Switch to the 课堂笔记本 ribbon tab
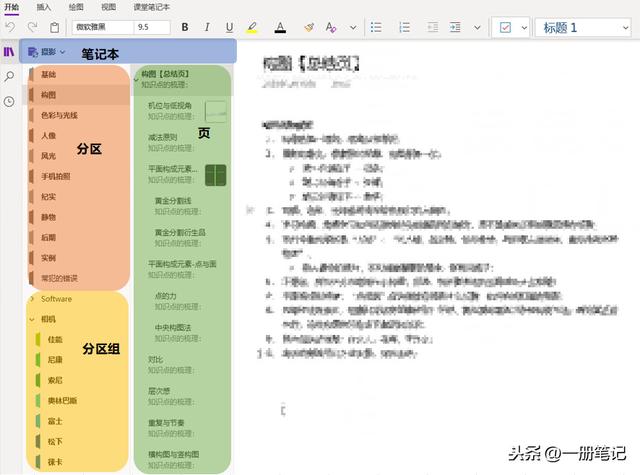 point(151,7)
